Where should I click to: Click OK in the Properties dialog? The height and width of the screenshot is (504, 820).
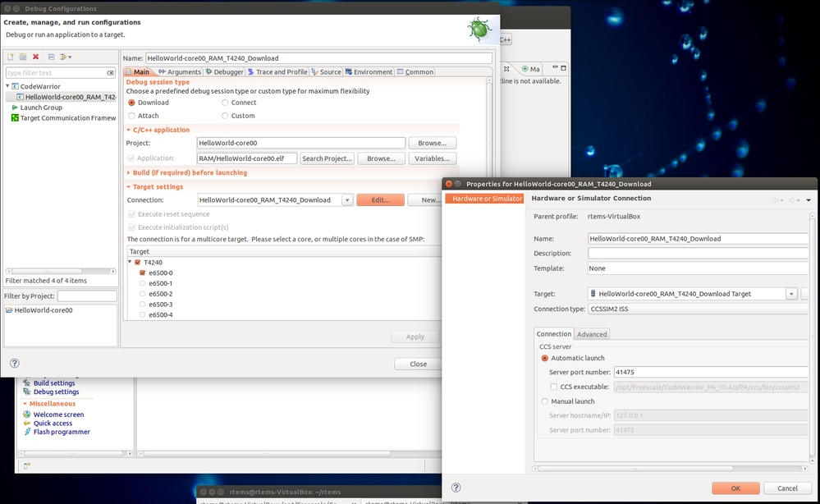coord(735,488)
